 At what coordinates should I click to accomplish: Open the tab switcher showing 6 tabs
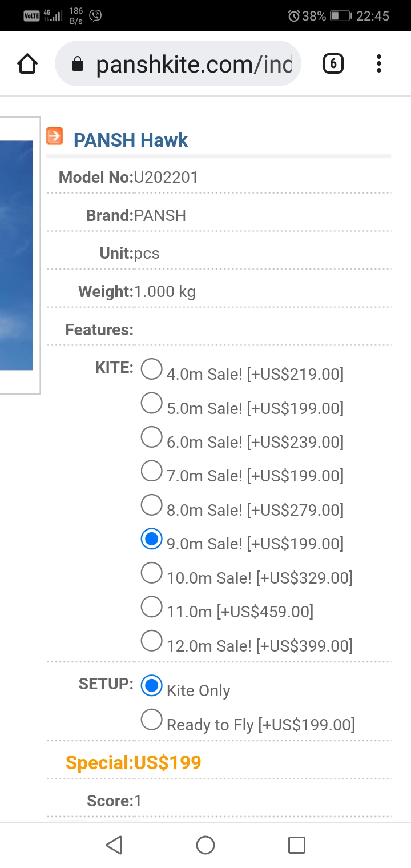pyautogui.click(x=333, y=64)
